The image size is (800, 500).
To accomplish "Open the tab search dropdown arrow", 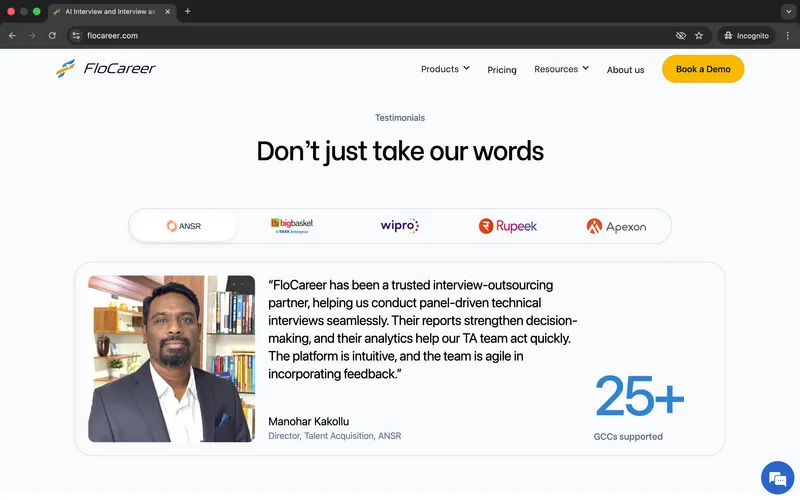I will tap(786, 11).
